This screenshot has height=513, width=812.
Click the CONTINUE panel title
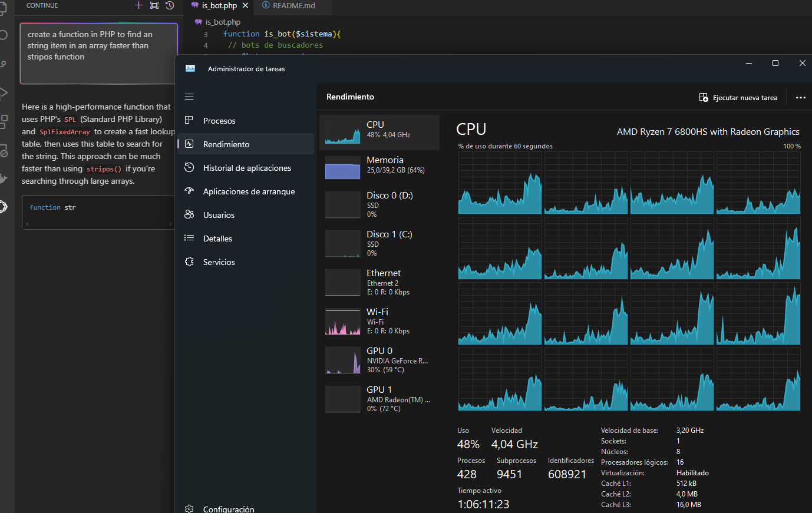pos(42,5)
